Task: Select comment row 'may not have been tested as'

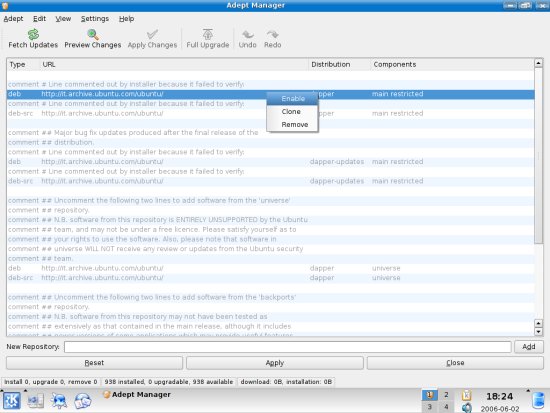Action: point(270,317)
